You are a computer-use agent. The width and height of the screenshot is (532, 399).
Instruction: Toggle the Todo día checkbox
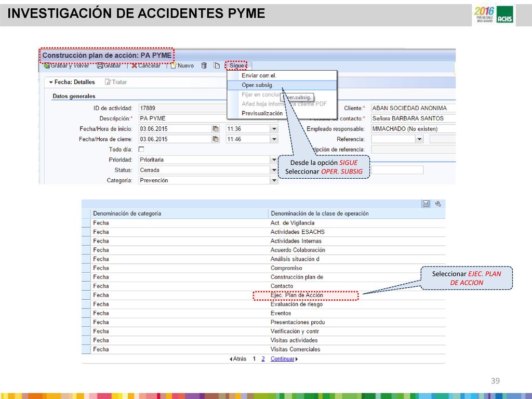pos(141,149)
